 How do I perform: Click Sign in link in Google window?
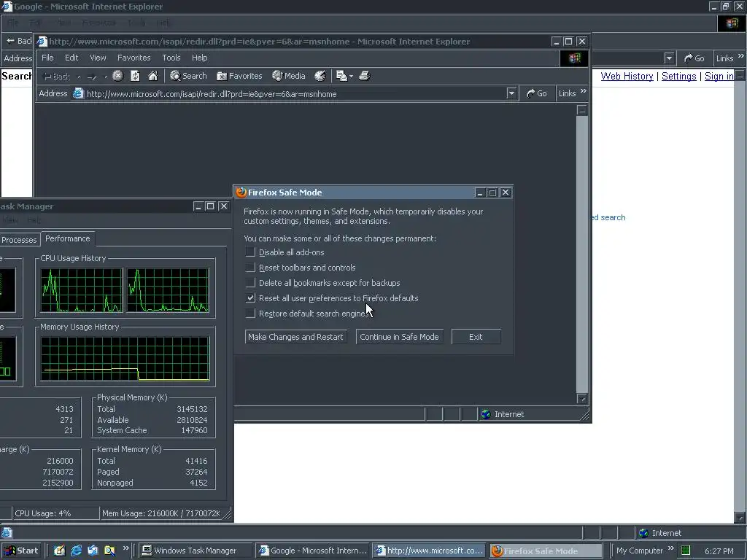[x=719, y=76]
